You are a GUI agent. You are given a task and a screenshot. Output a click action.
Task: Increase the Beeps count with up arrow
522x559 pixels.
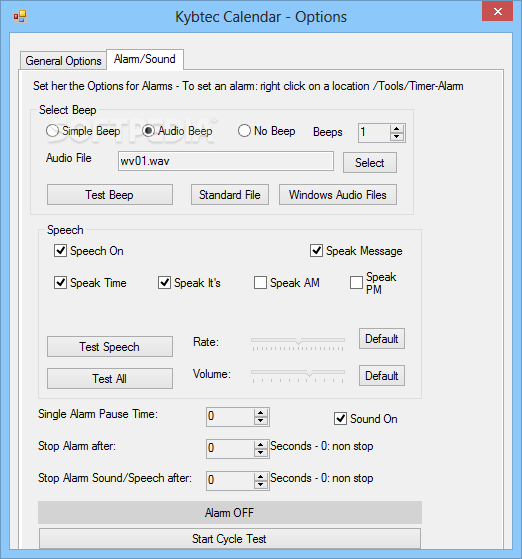click(x=396, y=129)
